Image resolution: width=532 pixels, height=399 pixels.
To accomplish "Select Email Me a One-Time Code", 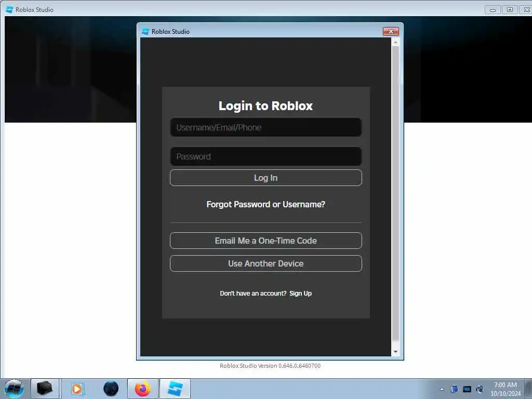I will 265,241.
